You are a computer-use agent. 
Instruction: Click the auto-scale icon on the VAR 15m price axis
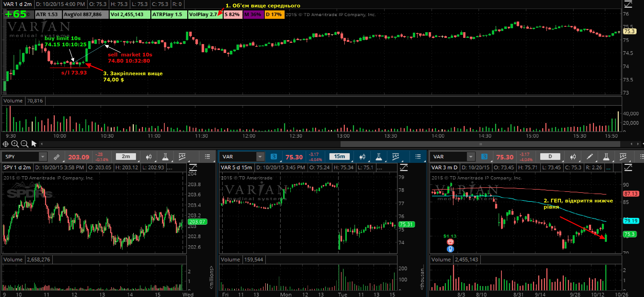[404, 167]
